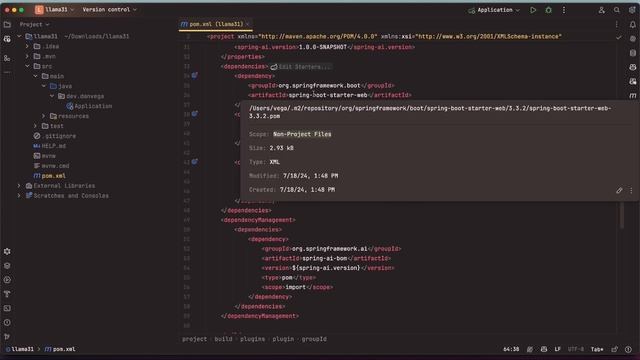Click the inspections checkmark widget in editor
This screenshot has width=640, height=360.
pos(619,37)
